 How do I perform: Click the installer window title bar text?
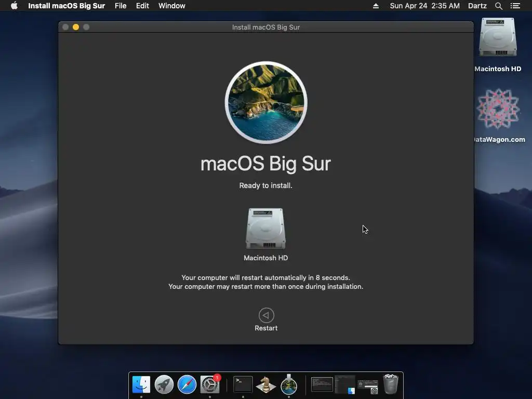(x=265, y=27)
